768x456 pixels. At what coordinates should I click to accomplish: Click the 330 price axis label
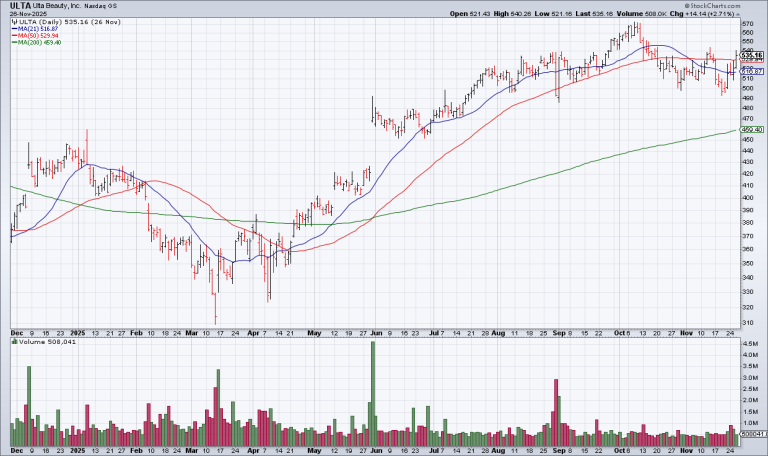748,292
